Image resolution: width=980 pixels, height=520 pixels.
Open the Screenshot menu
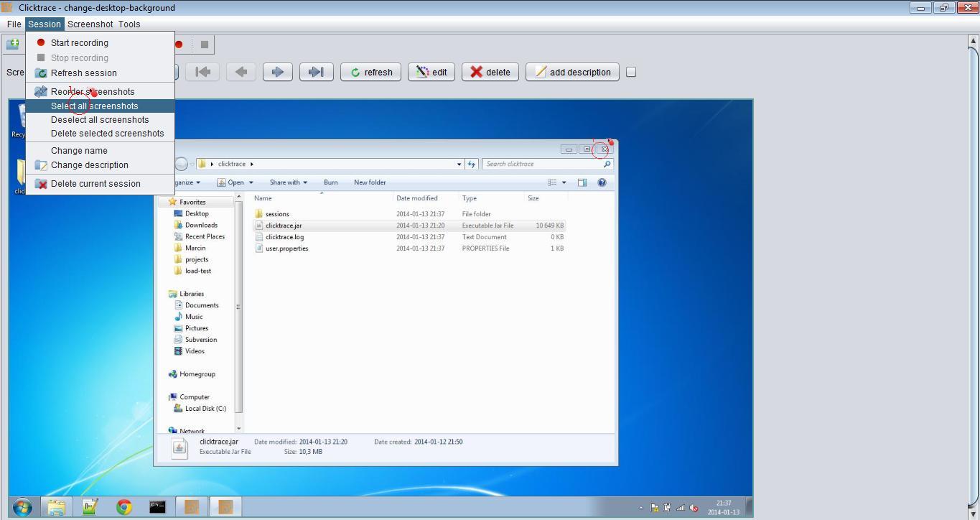point(90,24)
